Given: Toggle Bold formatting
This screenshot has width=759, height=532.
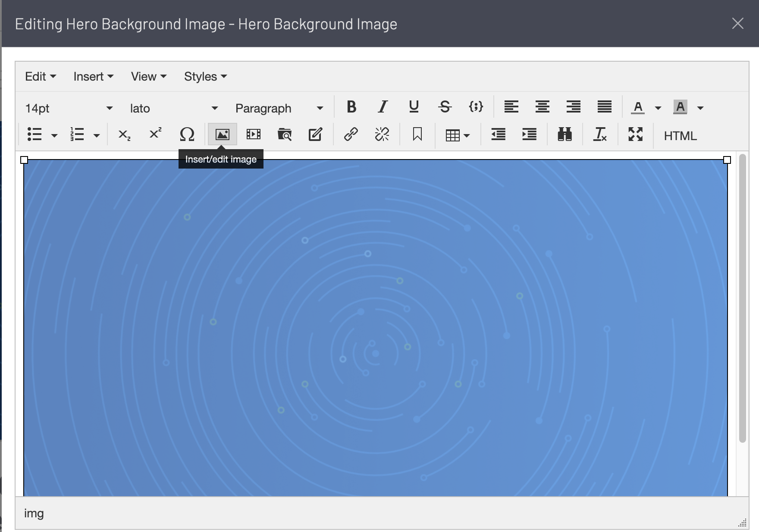Looking at the screenshot, I should (x=351, y=107).
